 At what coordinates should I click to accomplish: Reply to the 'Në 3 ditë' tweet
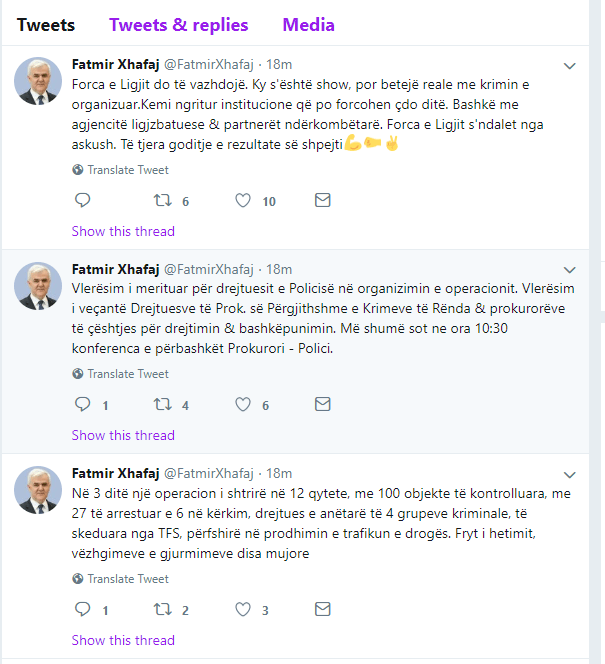pos(83,610)
